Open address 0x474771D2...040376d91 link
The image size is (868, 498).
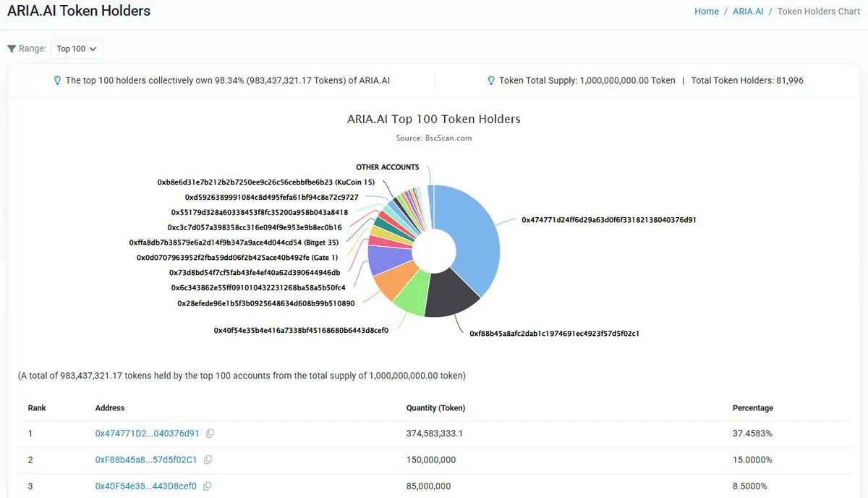point(147,434)
